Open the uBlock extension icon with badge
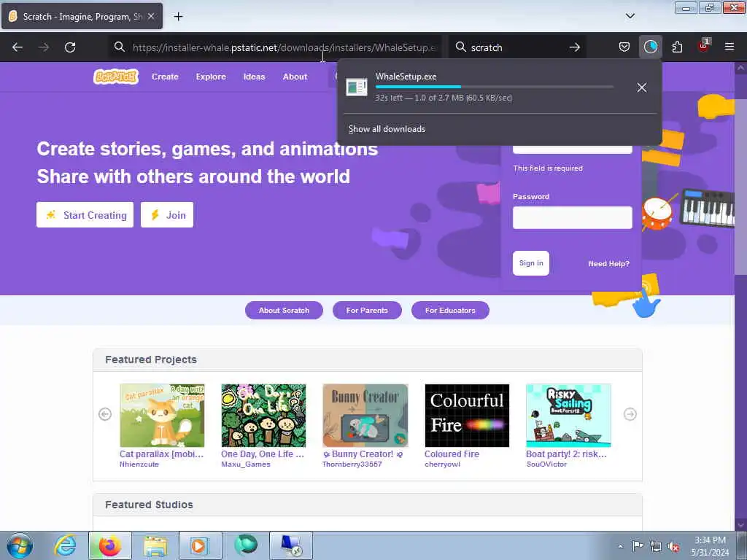Viewport: 747px width, 560px height. point(704,46)
